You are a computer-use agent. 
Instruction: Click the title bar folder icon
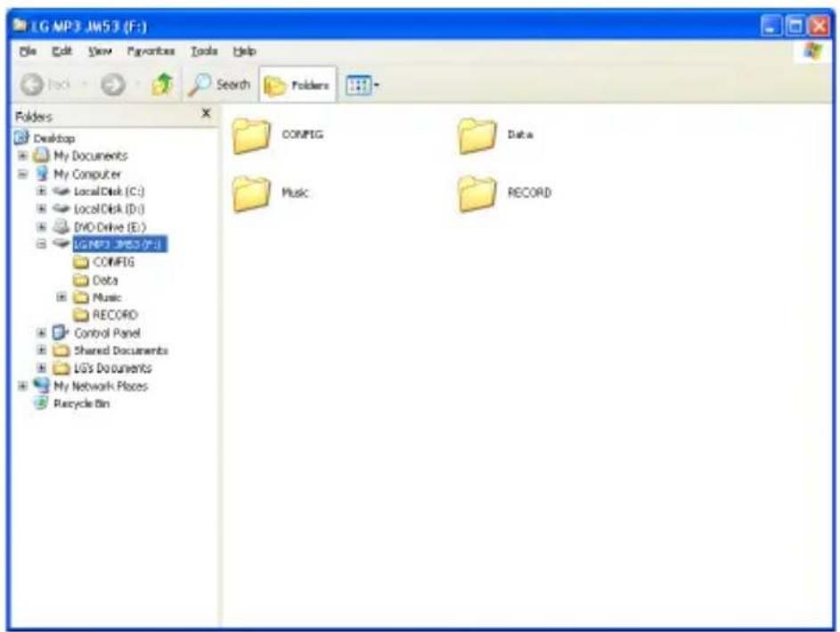tap(20, 25)
